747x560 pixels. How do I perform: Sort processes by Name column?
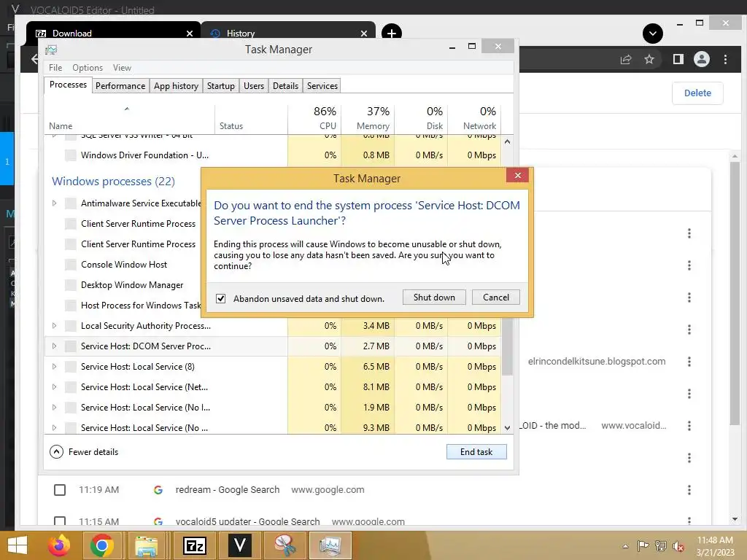tap(130, 118)
